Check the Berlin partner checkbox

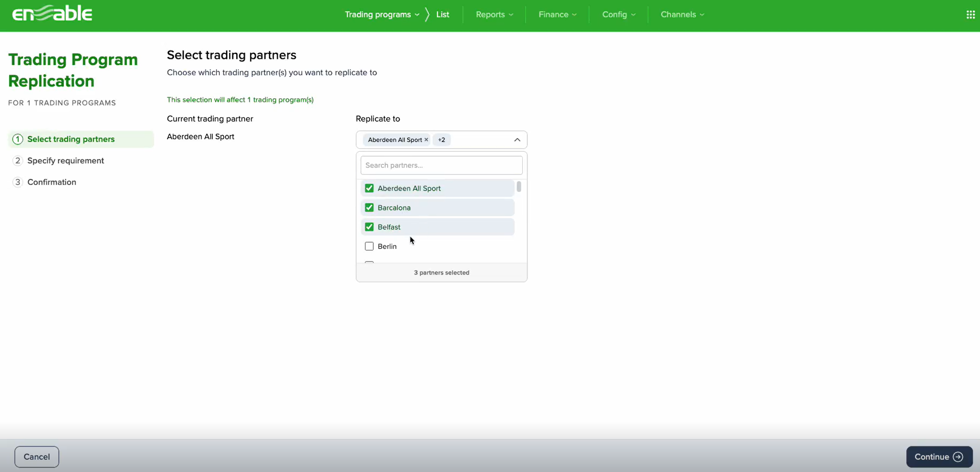pos(369,247)
